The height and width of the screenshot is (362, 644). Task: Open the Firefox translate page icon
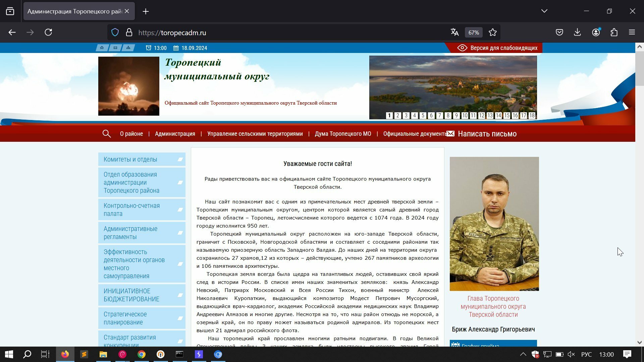point(454,33)
